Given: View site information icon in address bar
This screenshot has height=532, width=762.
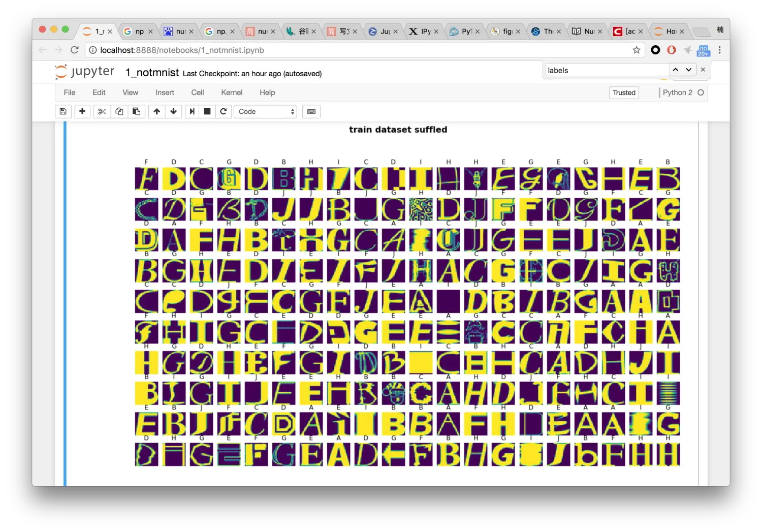Looking at the screenshot, I should 92,50.
